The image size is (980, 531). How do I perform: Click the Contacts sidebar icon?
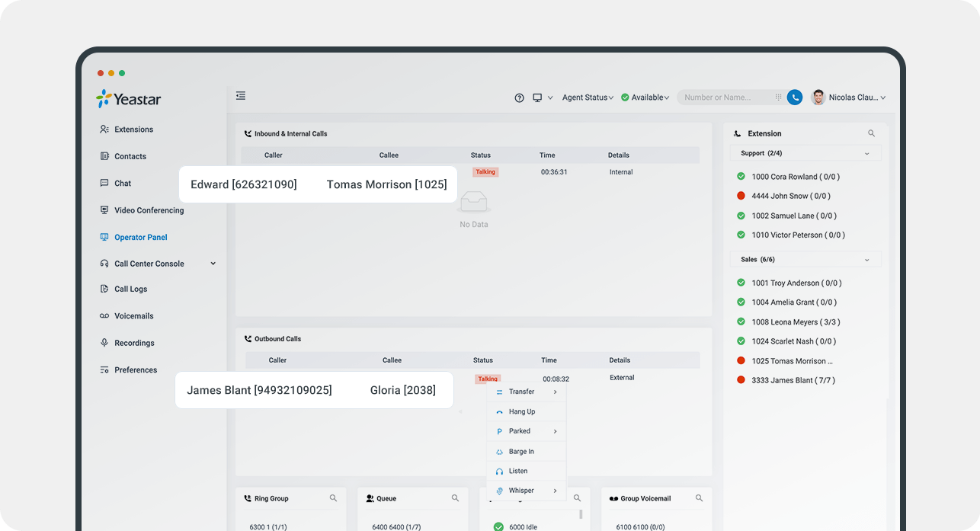[104, 156]
